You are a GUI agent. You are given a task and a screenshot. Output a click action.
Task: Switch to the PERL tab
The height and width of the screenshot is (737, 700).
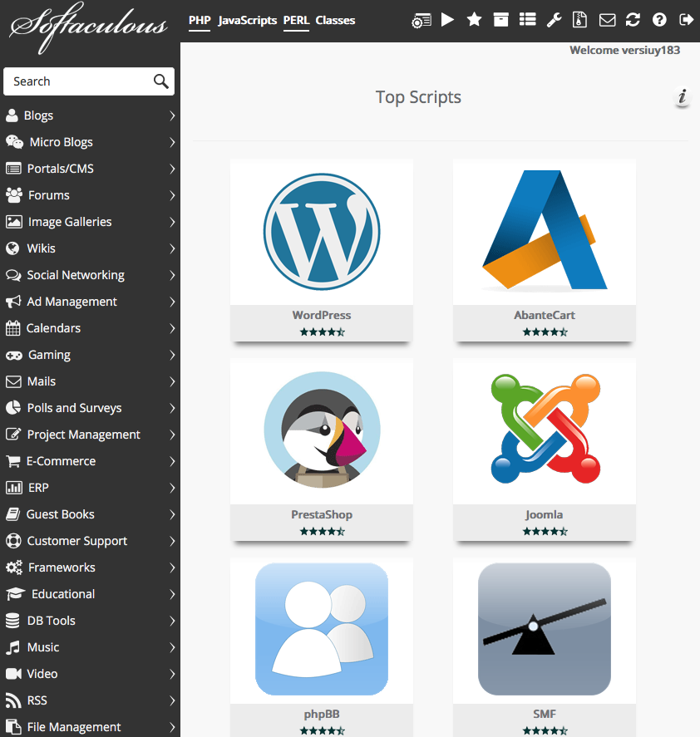[296, 21]
